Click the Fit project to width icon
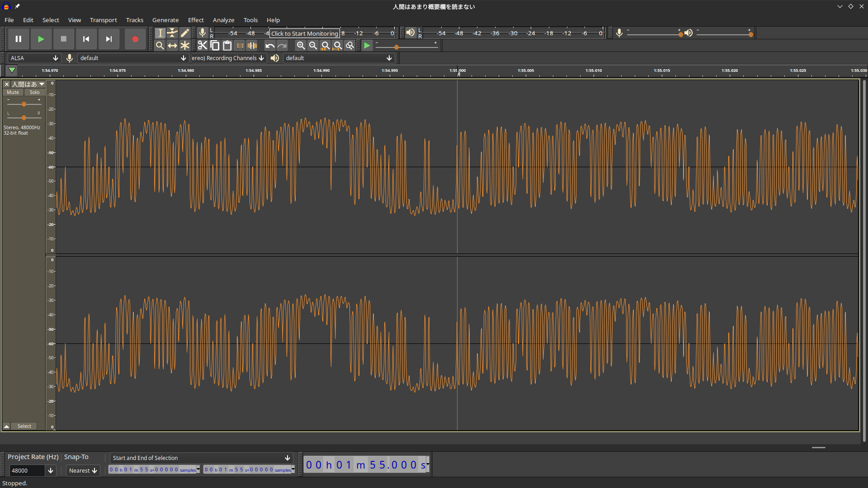Image resolution: width=868 pixels, height=488 pixels. pyautogui.click(x=337, y=45)
